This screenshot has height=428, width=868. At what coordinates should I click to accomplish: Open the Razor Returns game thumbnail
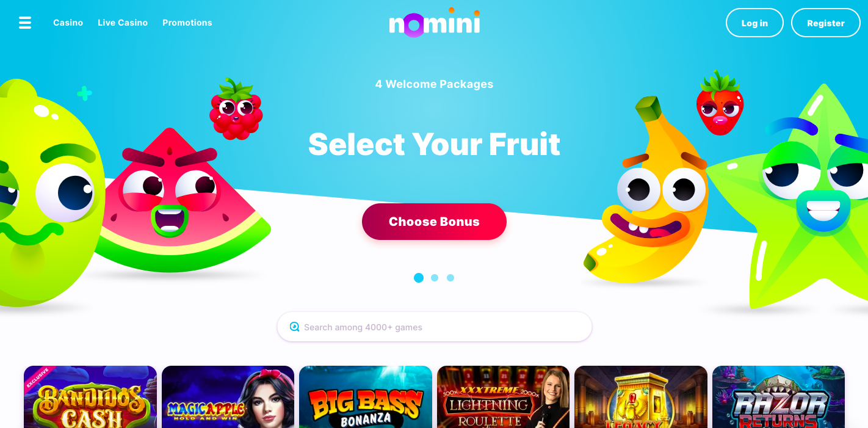tap(778, 397)
